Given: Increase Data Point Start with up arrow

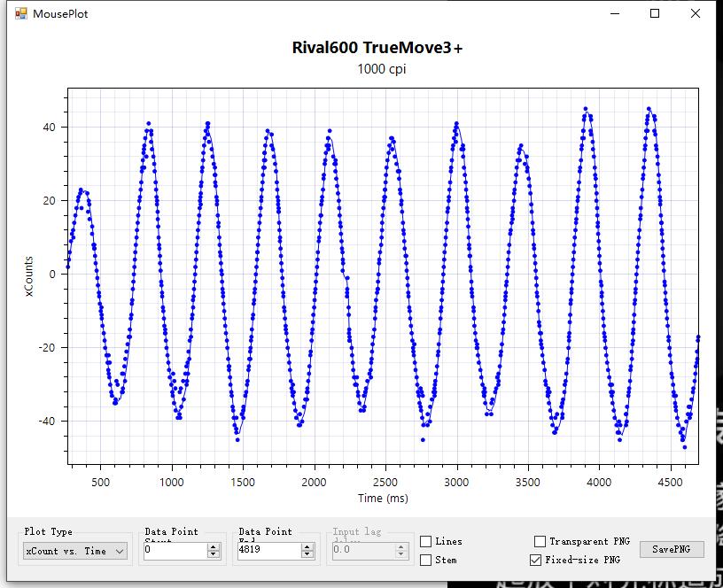Looking at the screenshot, I should point(213,547).
